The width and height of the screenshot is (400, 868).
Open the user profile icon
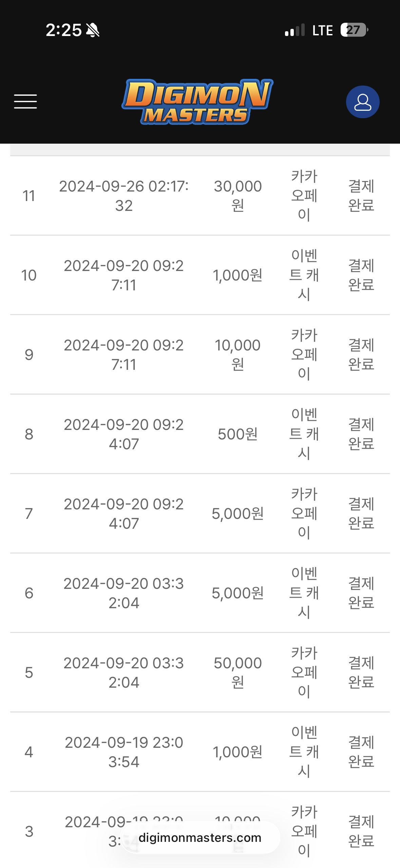(x=362, y=102)
